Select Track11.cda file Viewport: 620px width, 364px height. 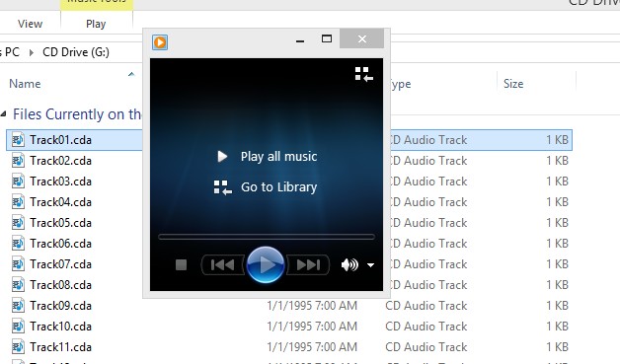(60, 347)
